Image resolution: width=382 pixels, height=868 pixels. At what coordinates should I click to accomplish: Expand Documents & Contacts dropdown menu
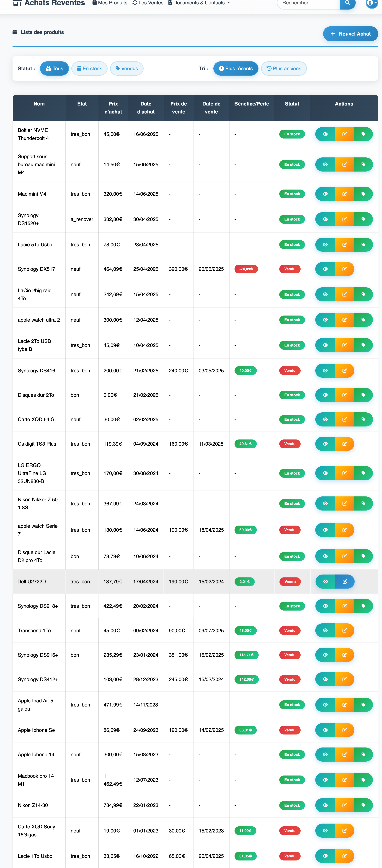[x=199, y=3]
